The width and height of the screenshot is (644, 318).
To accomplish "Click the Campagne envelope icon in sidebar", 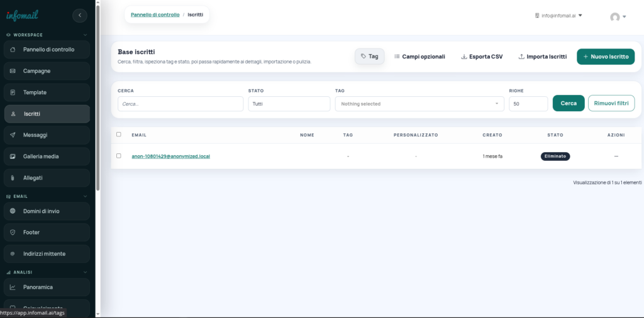I will [13, 71].
